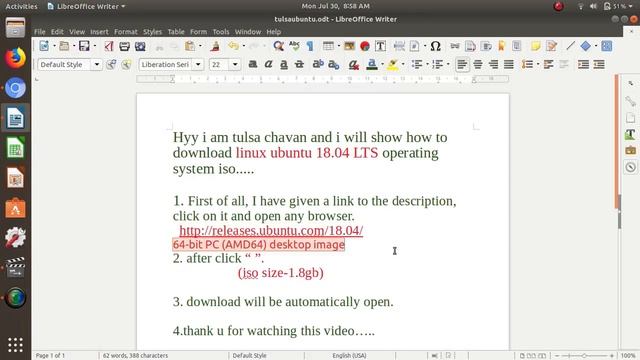Viewport: 640px width, 360px height.
Task: Open Font Color dropdown arrow
Action: pos(382,64)
